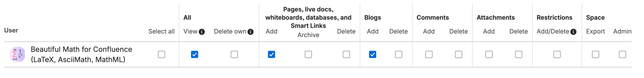
Task: Toggle the Restrictions Add/Delete checkbox
Action: pos(557,54)
